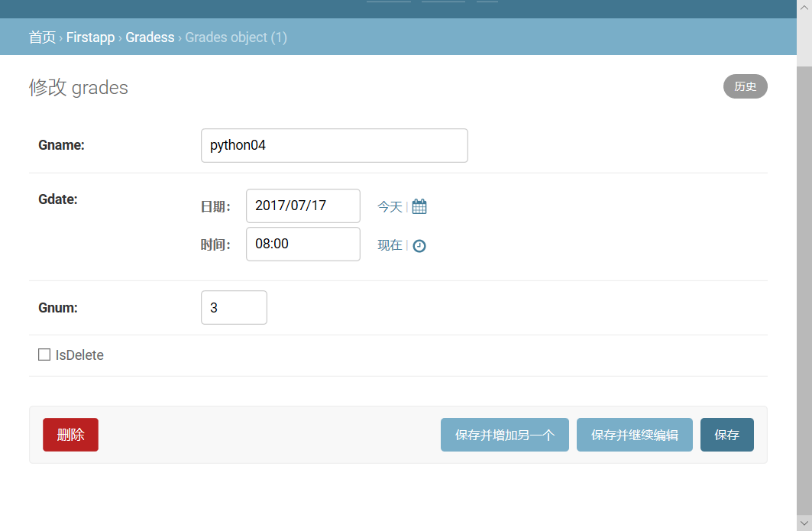The image size is (812, 531).
Task: Focus the 日期 date field
Action: tap(303, 206)
